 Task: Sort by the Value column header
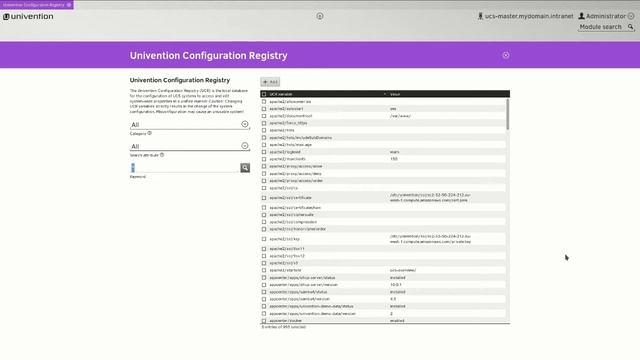point(395,94)
